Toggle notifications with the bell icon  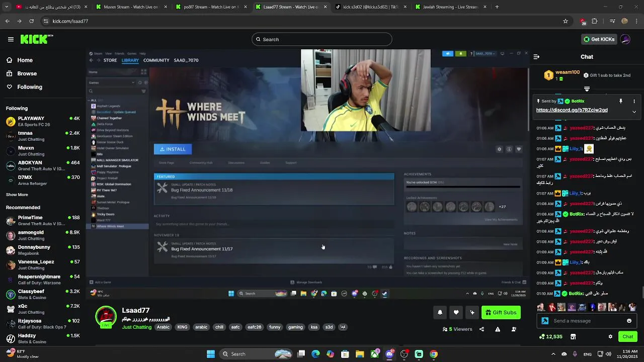click(440, 312)
